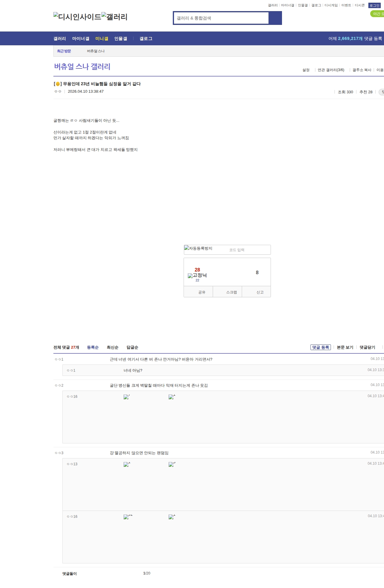Click reply author ㅇㅇ13
The width and height of the screenshot is (384, 588).
click(72, 464)
